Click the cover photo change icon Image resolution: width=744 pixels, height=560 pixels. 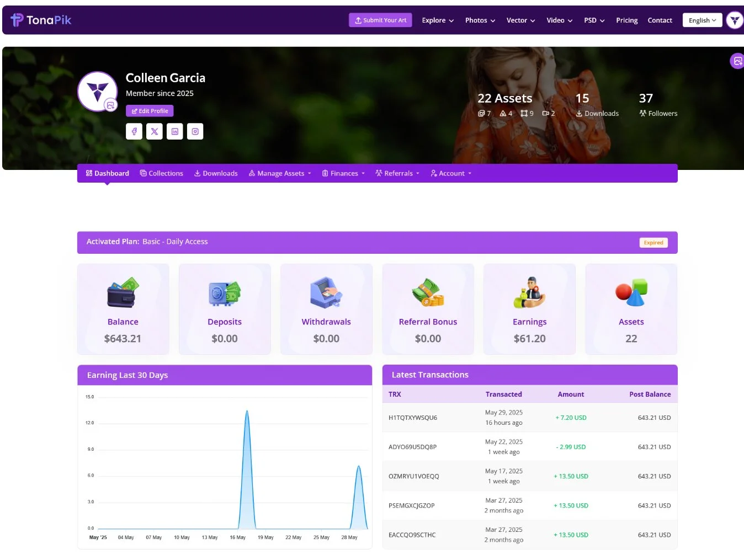(x=737, y=61)
